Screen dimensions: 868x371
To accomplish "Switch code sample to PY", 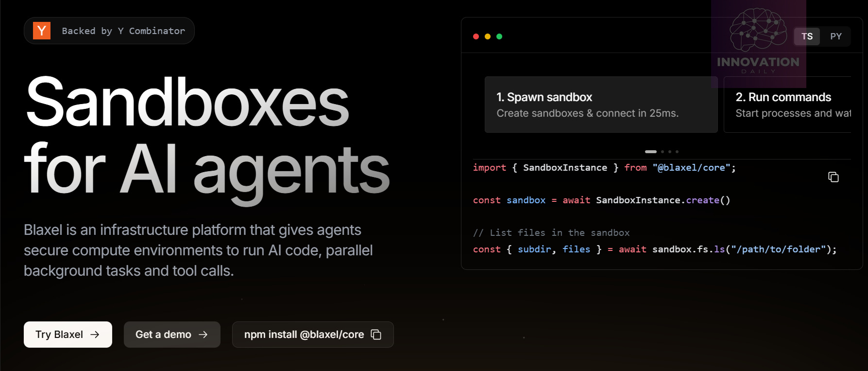I will [835, 36].
